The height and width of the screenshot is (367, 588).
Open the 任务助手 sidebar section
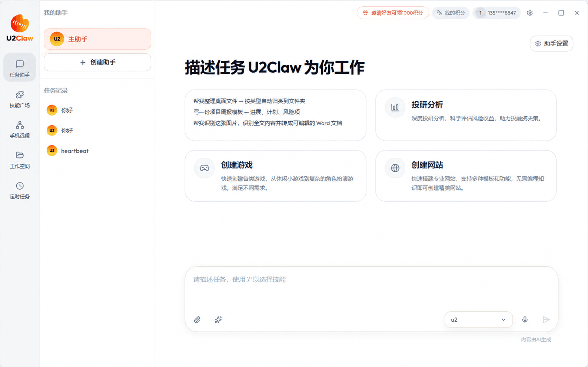[x=20, y=67]
